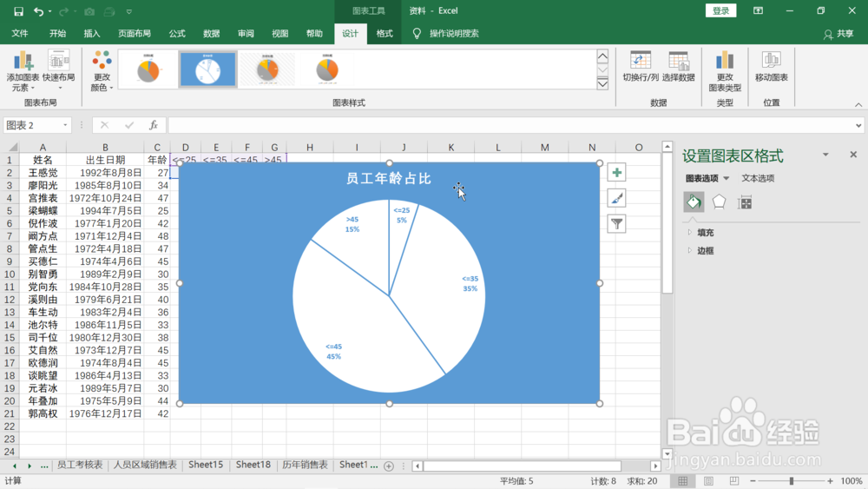
Task: Open the task pane options dropdown arrow
Action: (x=825, y=155)
